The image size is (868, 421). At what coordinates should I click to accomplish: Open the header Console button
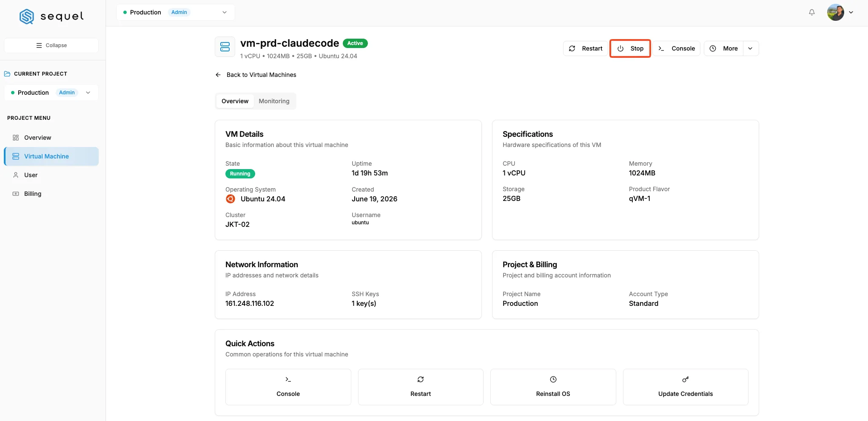tap(677, 48)
